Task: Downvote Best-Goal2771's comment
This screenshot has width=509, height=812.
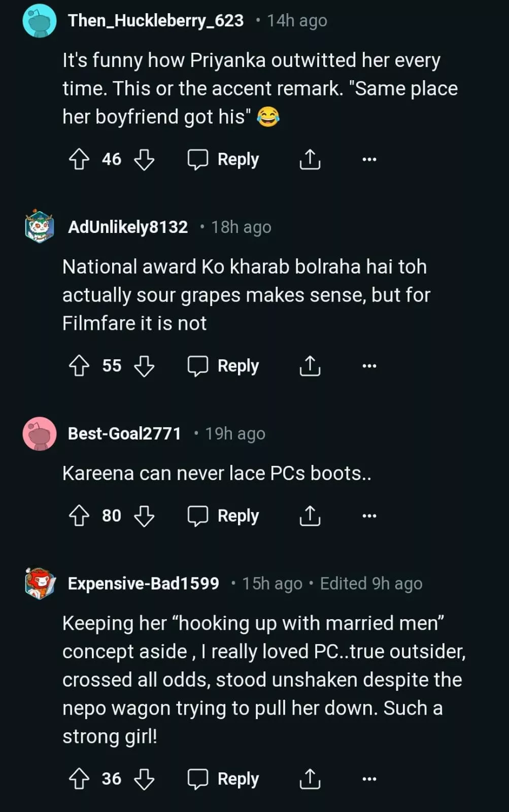Action: coord(144,516)
